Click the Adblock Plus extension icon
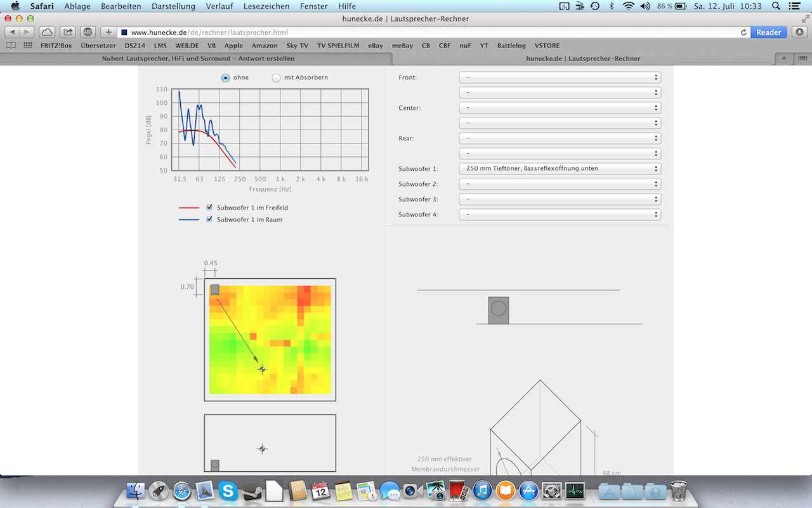 coord(88,32)
